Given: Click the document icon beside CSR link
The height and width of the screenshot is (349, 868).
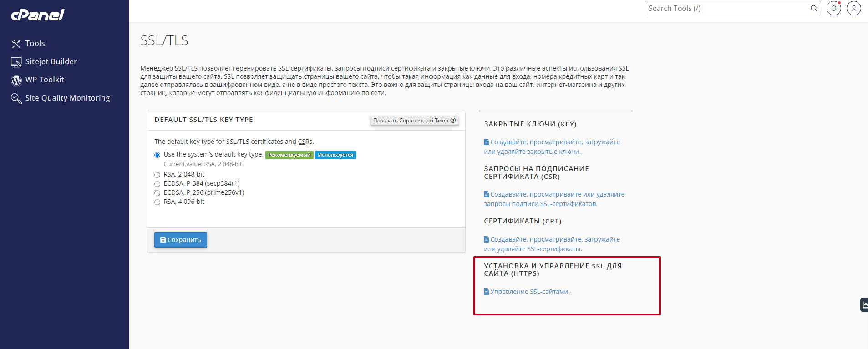Looking at the screenshot, I should pos(486,194).
